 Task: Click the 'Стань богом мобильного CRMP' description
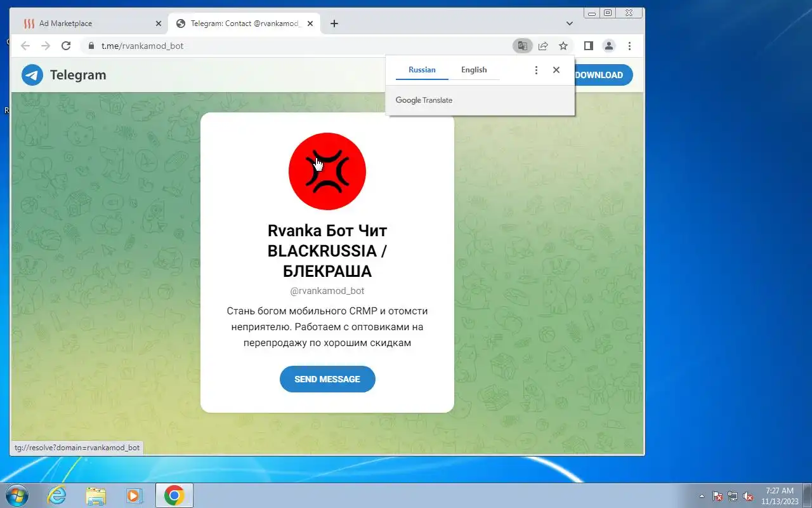[327, 327]
